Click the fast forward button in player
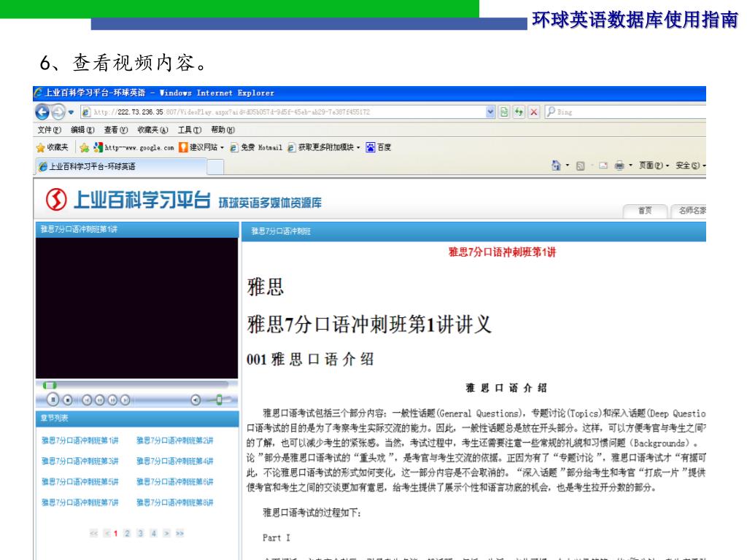747x560 pixels. click(x=112, y=400)
